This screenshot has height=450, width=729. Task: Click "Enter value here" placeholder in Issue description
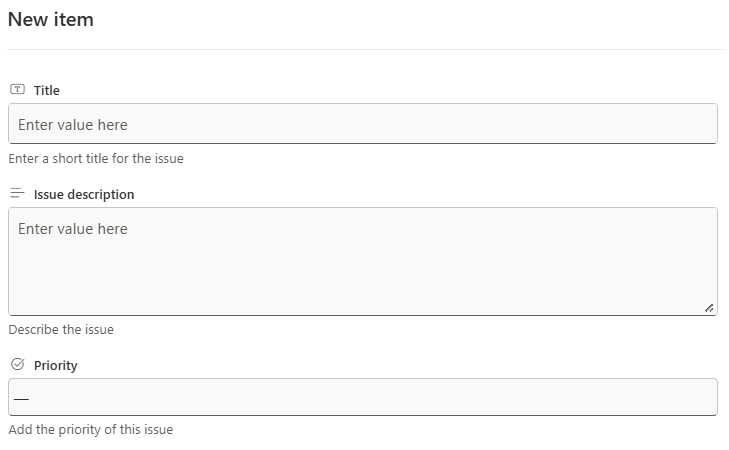pyautogui.click(x=73, y=229)
